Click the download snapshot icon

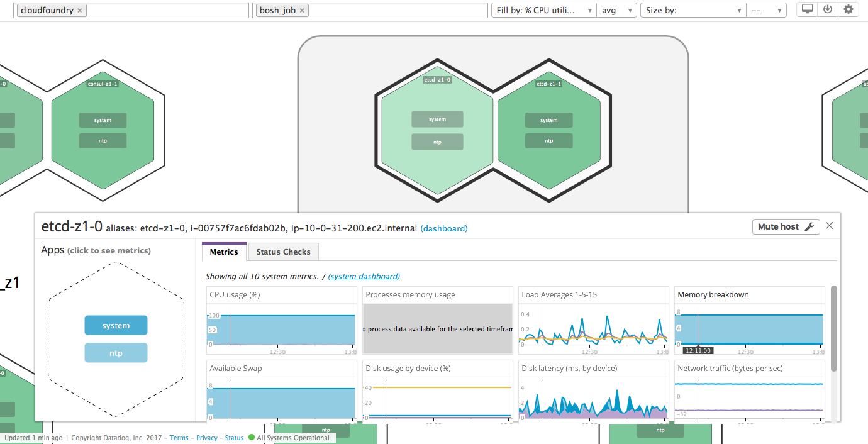click(827, 9)
